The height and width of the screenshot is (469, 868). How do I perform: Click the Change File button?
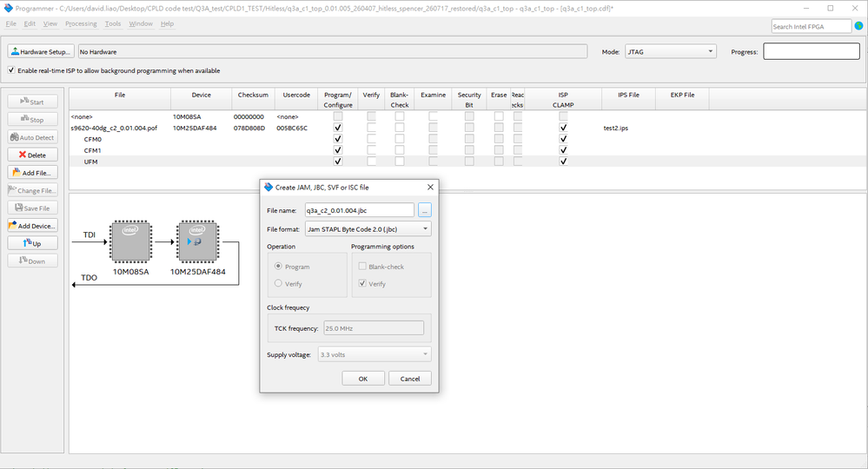(x=33, y=190)
